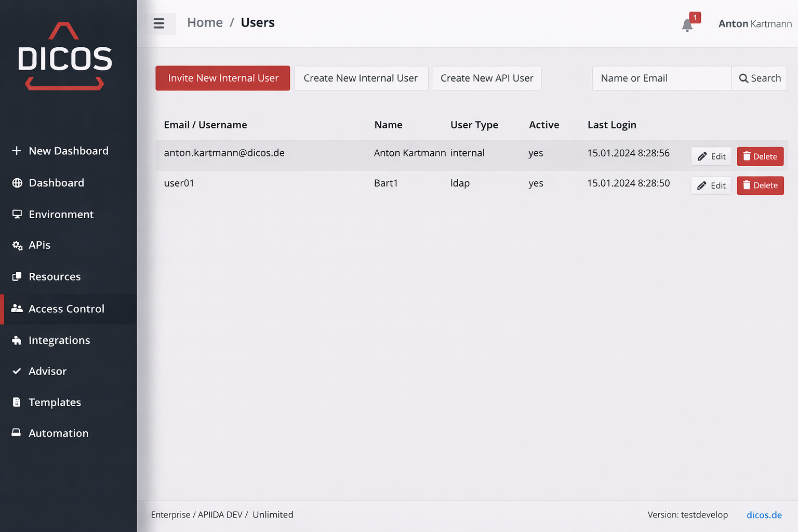This screenshot has width=798, height=532.
Task: Go to Integrations section
Action: point(59,340)
